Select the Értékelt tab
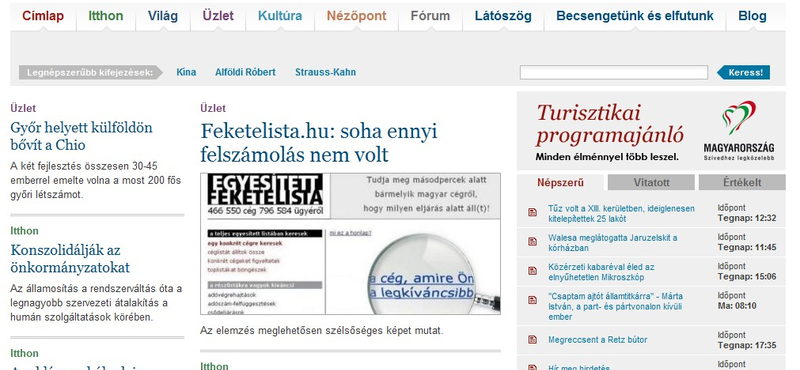800x370 pixels. pyautogui.click(x=742, y=183)
